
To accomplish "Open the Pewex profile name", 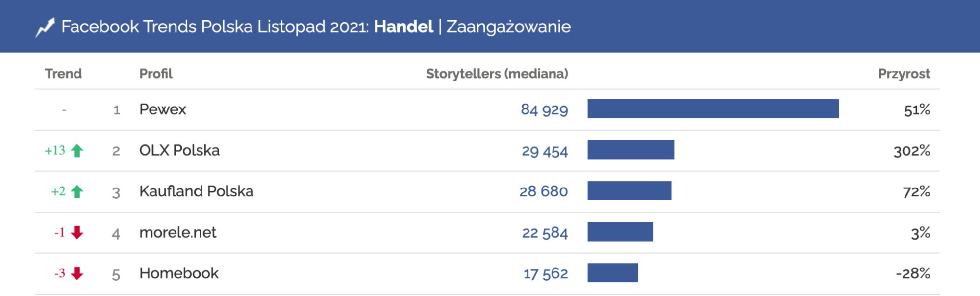I will tap(163, 109).
